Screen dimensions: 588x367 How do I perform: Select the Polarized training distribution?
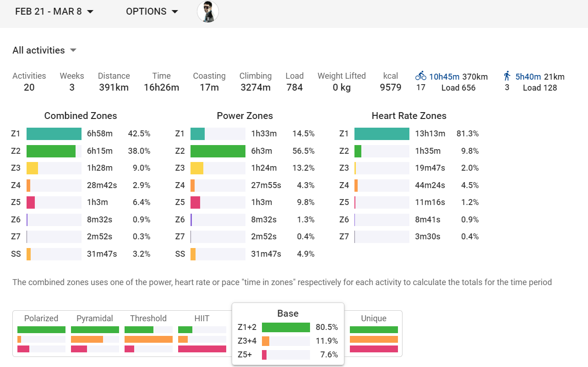tap(41, 333)
